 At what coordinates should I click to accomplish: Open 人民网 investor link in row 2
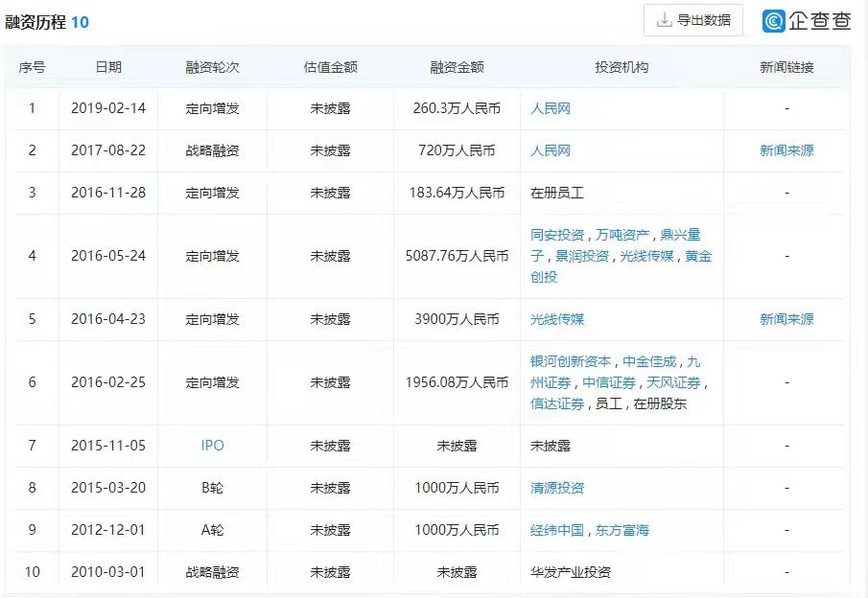tap(551, 150)
